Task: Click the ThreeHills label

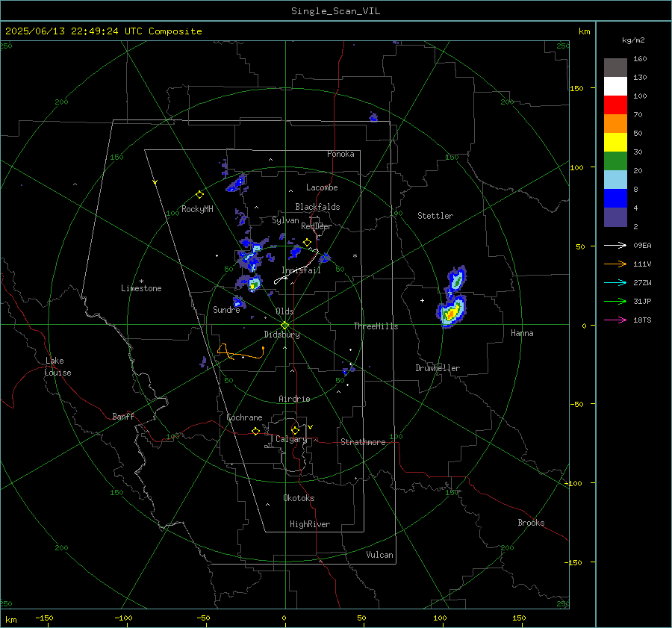Action: tap(376, 326)
